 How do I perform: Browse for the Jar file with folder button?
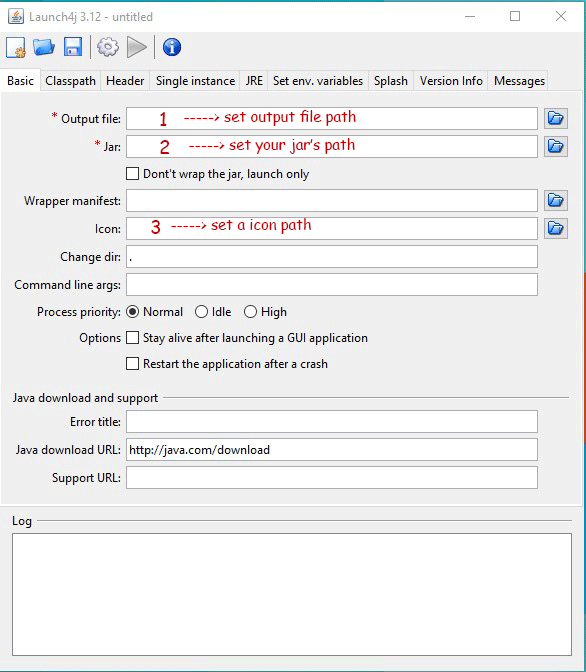click(556, 147)
